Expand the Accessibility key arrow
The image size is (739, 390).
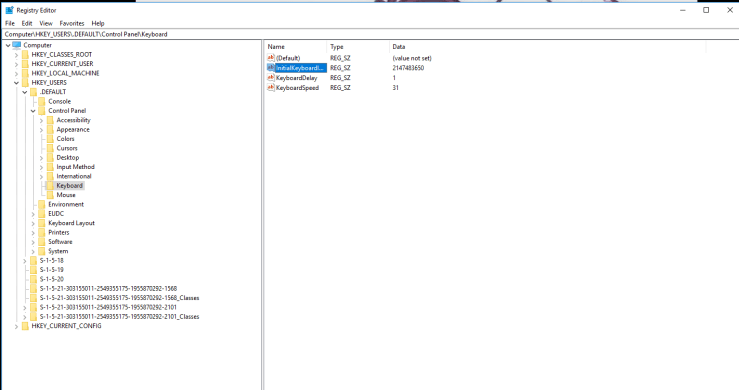[x=41, y=120]
